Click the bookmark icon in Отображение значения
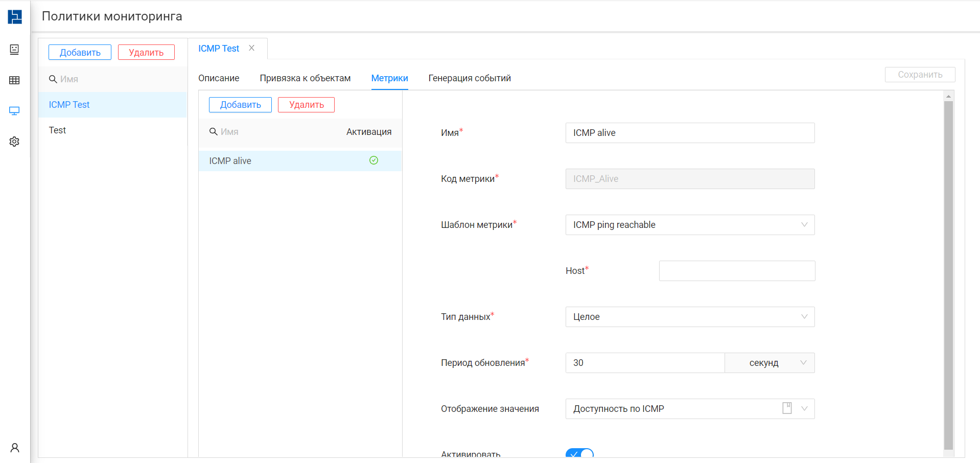The width and height of the screenshot is (980, 463). click(787, 408)
